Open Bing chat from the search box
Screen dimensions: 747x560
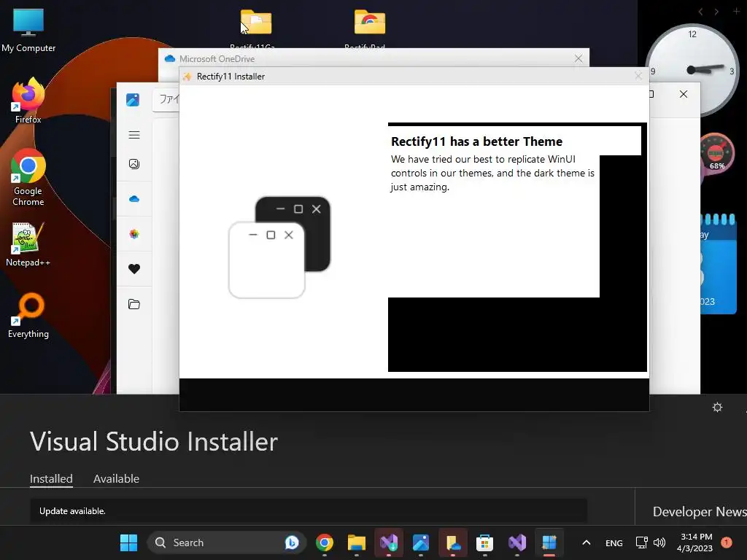[292, 542]
